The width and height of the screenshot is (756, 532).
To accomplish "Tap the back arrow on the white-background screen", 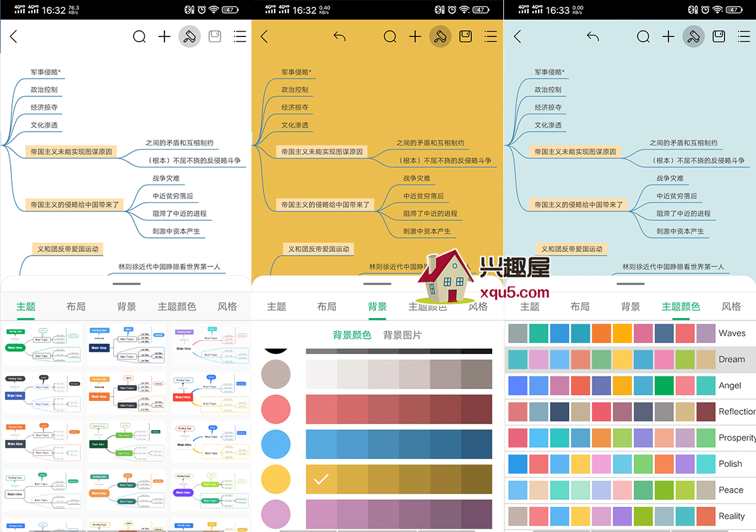I will click(x=14, y=37).
